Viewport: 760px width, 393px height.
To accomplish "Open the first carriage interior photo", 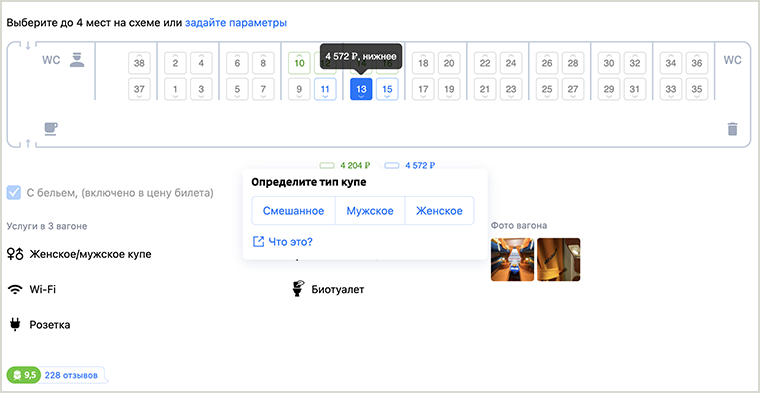I will 512,259.
